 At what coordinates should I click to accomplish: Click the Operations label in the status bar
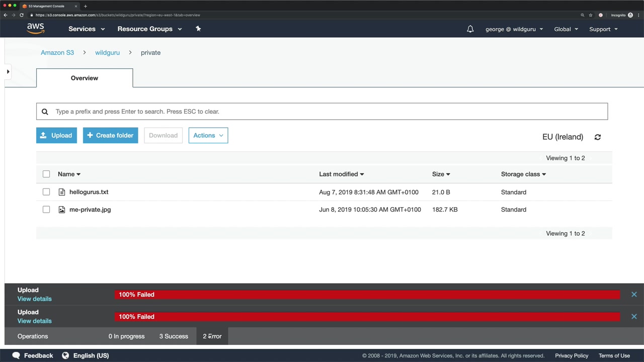33,336
